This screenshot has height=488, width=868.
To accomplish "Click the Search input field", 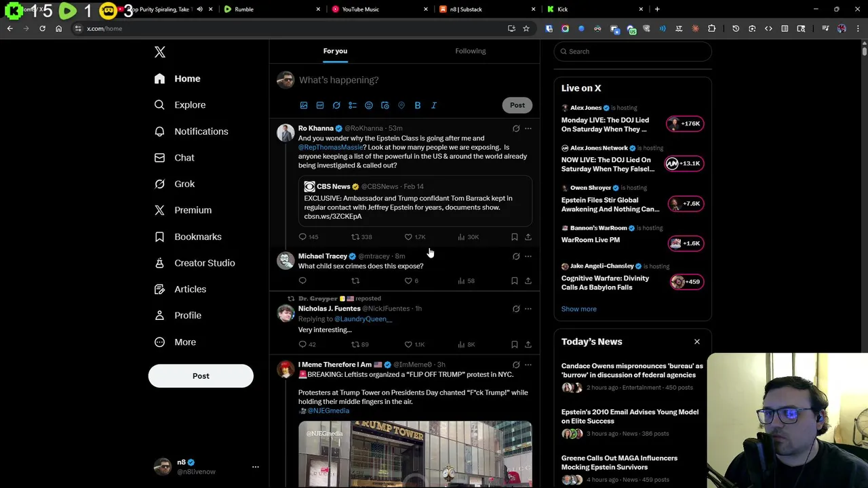I will (x=633, y=52).
